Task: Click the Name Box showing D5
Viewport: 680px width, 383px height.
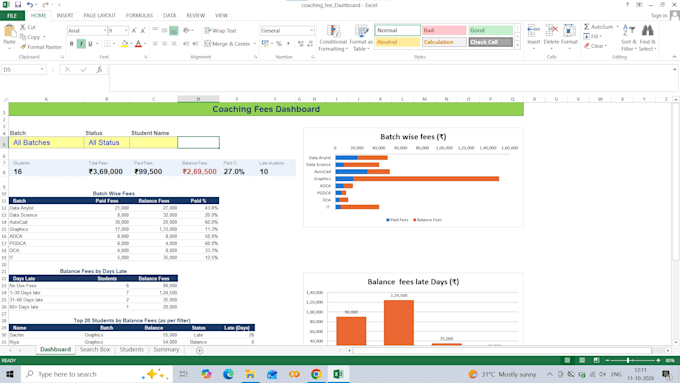Action: click(x=23, y=69)
